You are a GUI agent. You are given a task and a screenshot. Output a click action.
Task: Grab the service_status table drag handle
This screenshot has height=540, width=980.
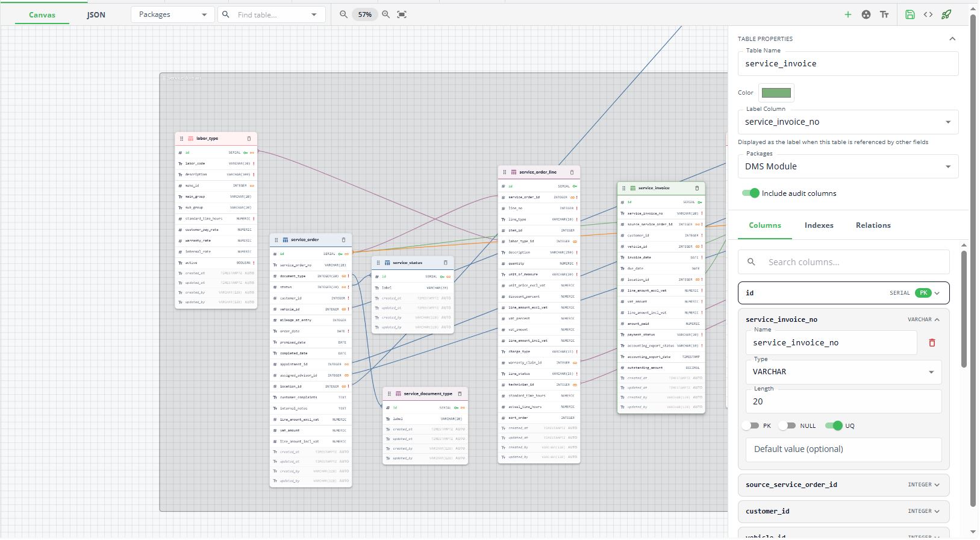point(378,263)
